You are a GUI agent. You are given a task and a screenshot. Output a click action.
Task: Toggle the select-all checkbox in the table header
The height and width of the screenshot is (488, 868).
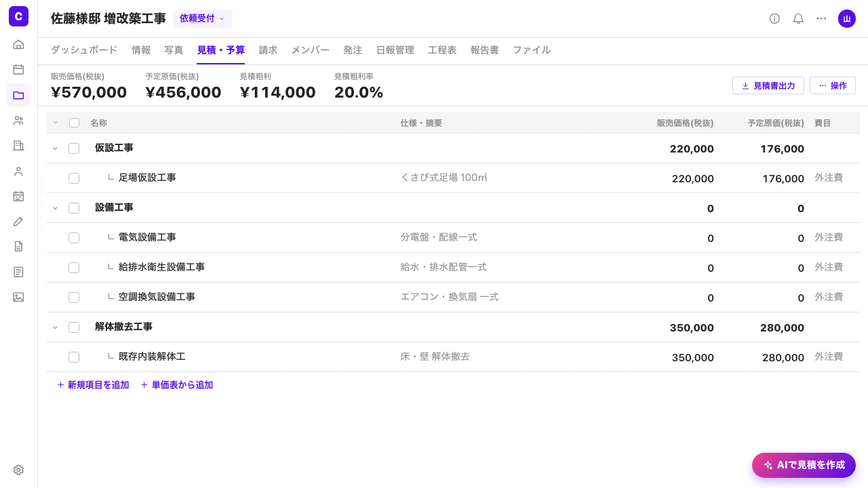[74, 123]
